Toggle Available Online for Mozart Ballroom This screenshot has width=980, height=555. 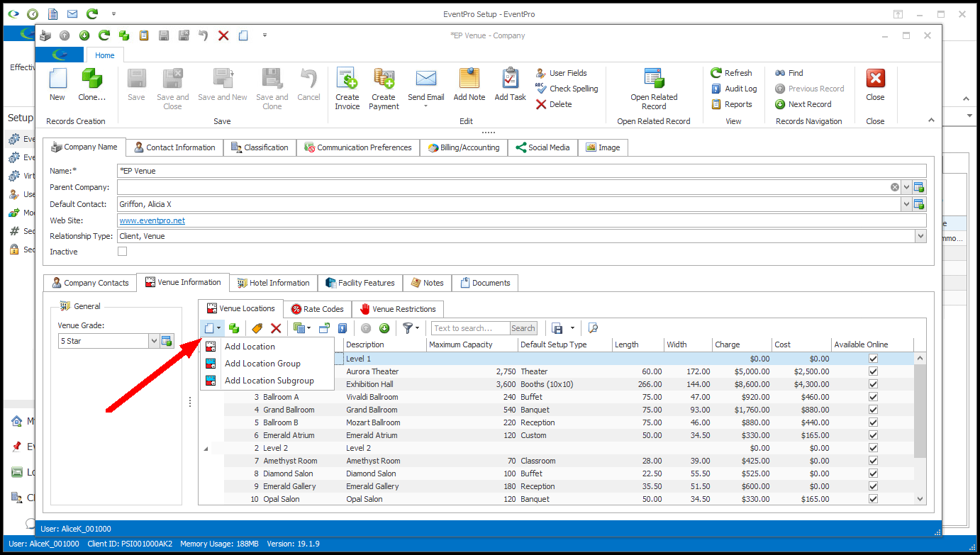[873, 422]
